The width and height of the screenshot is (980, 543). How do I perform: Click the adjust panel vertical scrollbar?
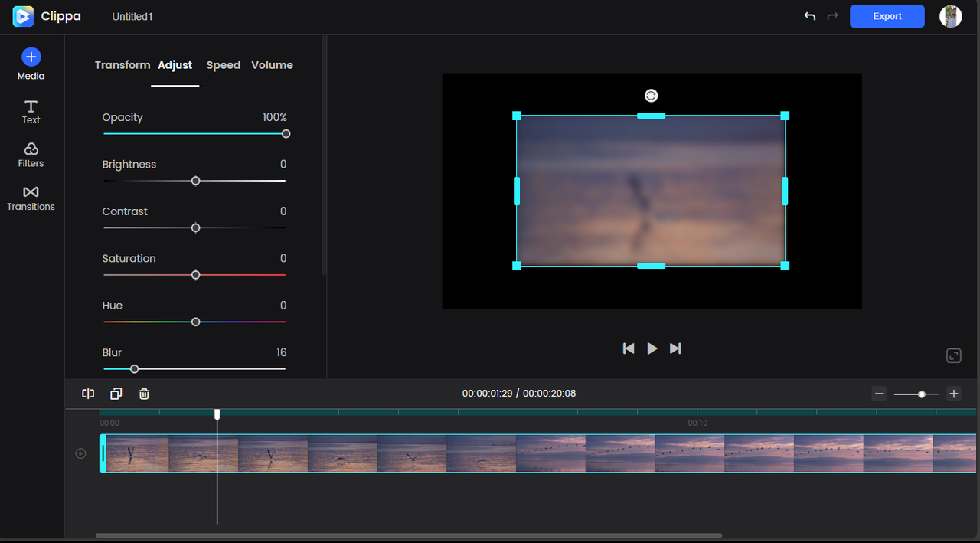(x=325, y=155)
